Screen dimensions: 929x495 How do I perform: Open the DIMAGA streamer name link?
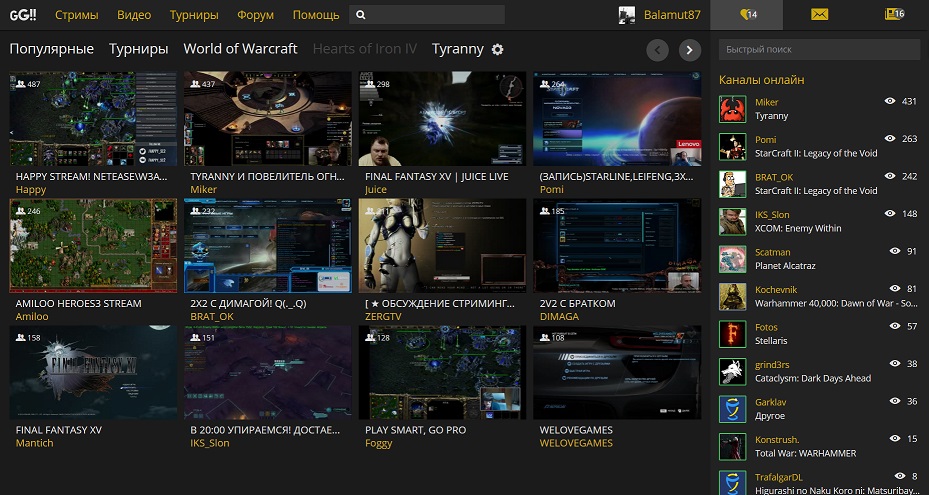(559, 317)
